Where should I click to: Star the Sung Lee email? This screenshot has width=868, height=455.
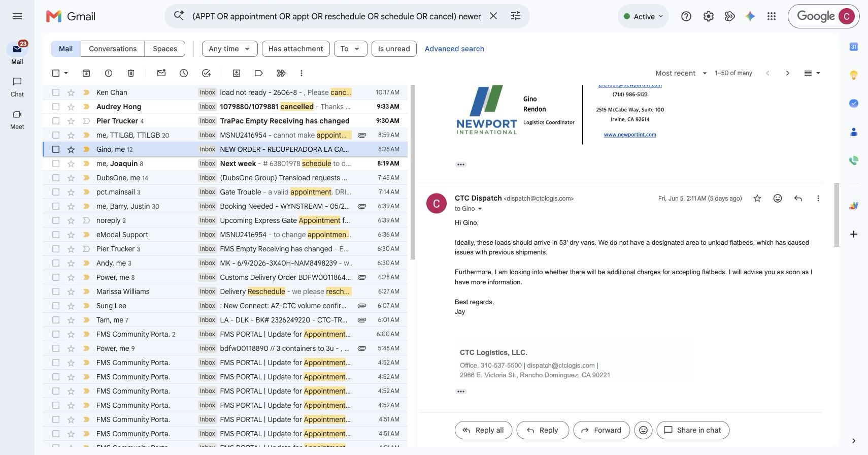tap(71, 306)
